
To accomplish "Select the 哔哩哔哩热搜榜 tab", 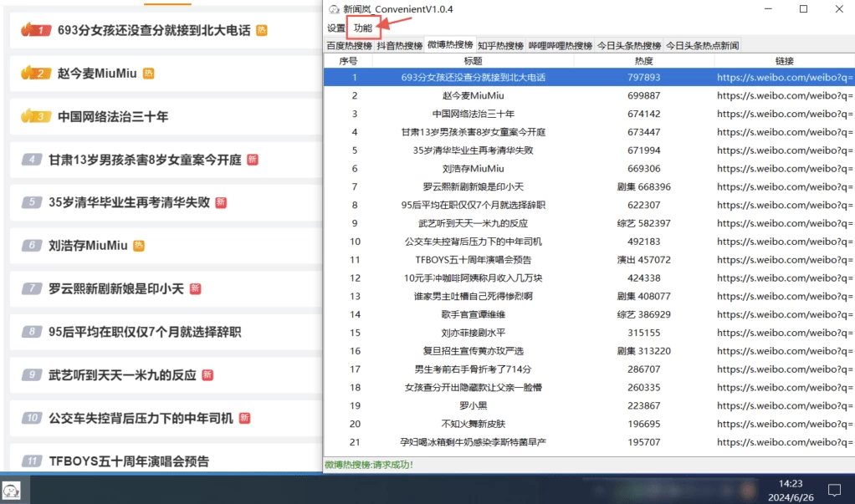I will coord(561,46).
